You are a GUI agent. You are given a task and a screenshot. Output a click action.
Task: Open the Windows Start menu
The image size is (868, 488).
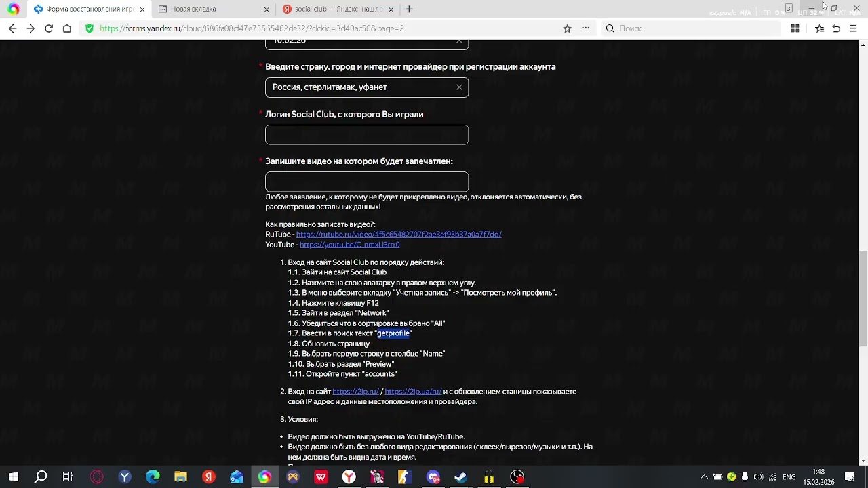(x=14, y=477)
